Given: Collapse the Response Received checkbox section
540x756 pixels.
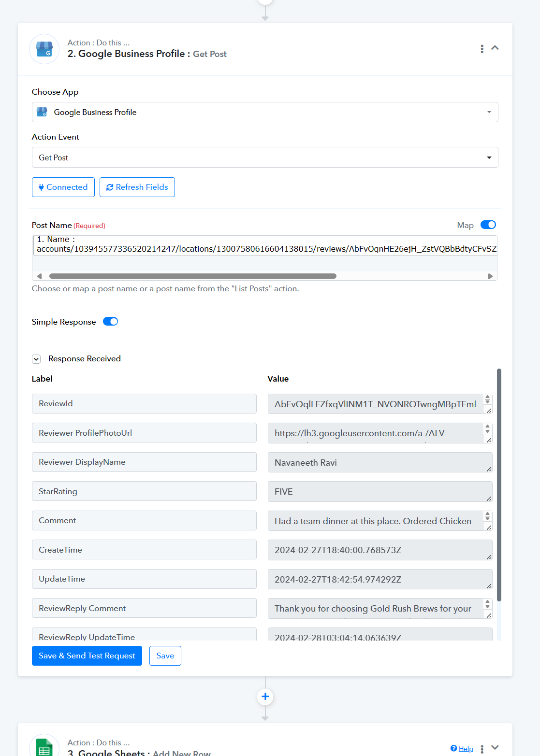Looking at the screenshot, I should 36,359.
